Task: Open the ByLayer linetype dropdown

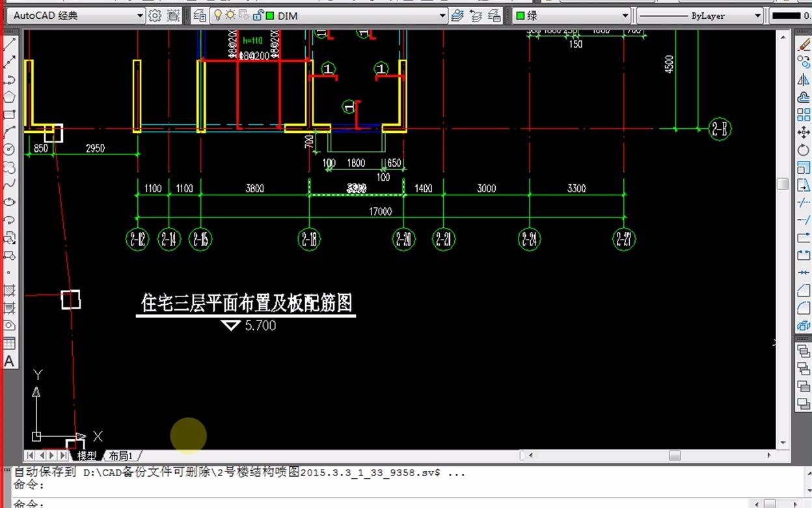Action: click(699, 16)
